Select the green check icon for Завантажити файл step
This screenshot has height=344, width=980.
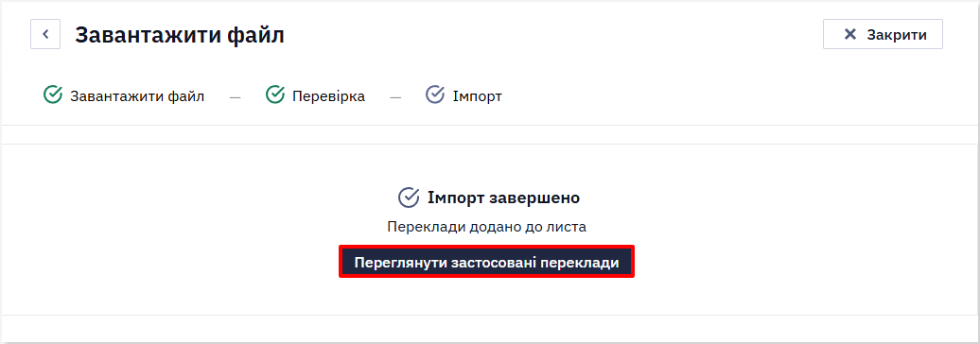coord(53,95)
